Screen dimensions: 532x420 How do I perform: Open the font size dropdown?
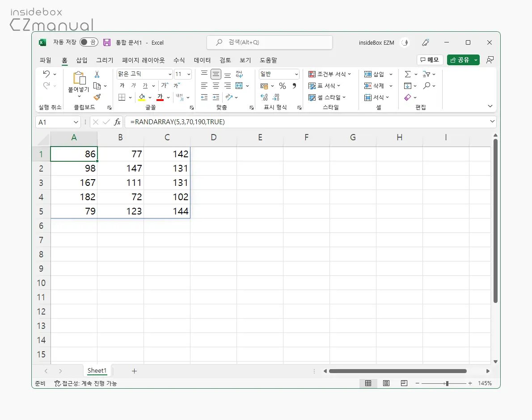[x=189, y=74]
